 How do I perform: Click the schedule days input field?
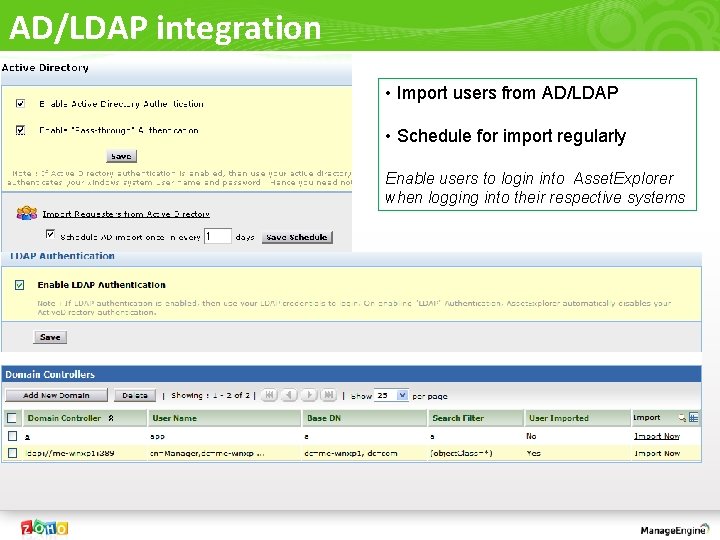tap(218, 236)
